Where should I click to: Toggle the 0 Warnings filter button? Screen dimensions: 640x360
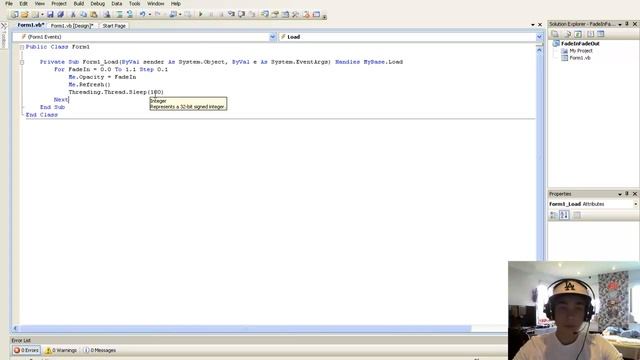61,350
